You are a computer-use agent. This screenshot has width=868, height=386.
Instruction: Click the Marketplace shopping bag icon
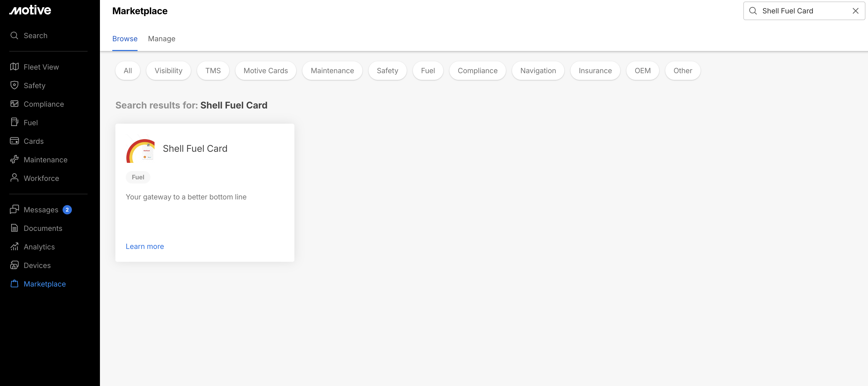click(14, 283)
